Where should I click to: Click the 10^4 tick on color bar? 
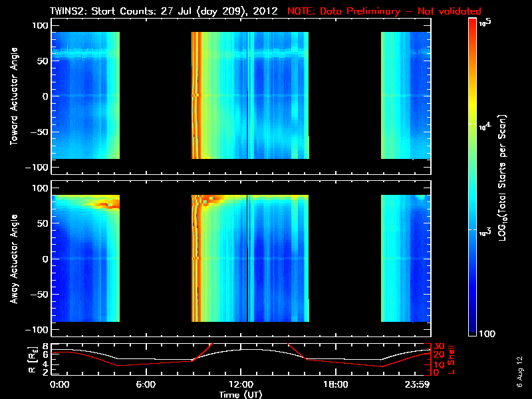pos(485,126)
